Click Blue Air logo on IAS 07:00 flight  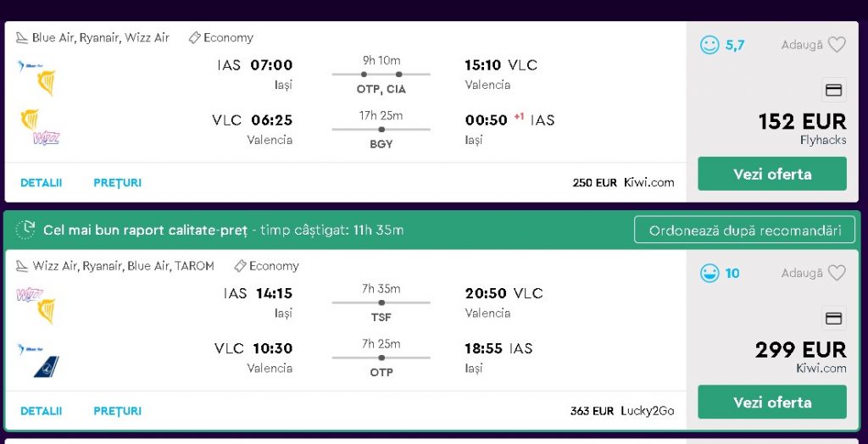[x=30, y=65]
